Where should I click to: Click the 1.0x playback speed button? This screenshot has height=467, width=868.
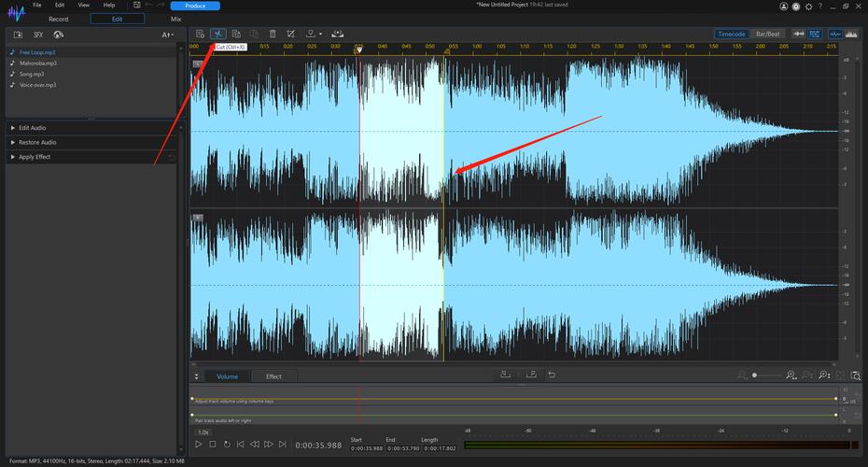tap(203, 432)
